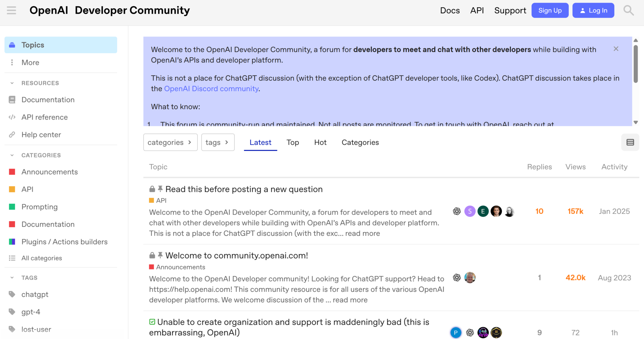The width and height of the screenshot is (644, 339).
Task: Click the purple S user avatar
Action: coord(470,211)
